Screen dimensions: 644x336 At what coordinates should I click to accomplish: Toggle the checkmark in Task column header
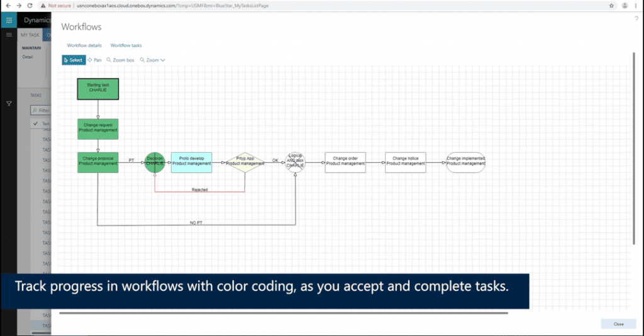coord(36,124)
